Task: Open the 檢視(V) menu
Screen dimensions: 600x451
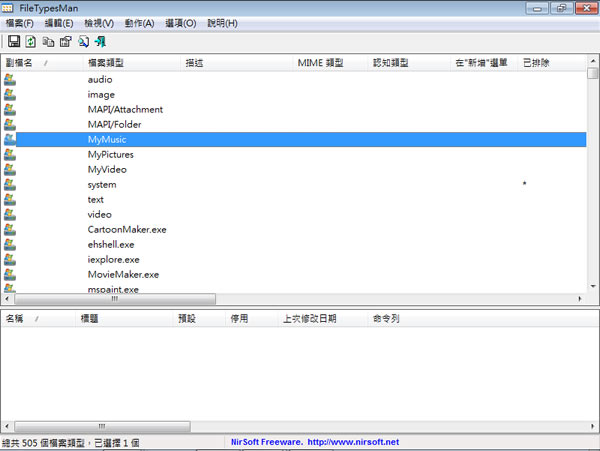Action: [99, 23]
